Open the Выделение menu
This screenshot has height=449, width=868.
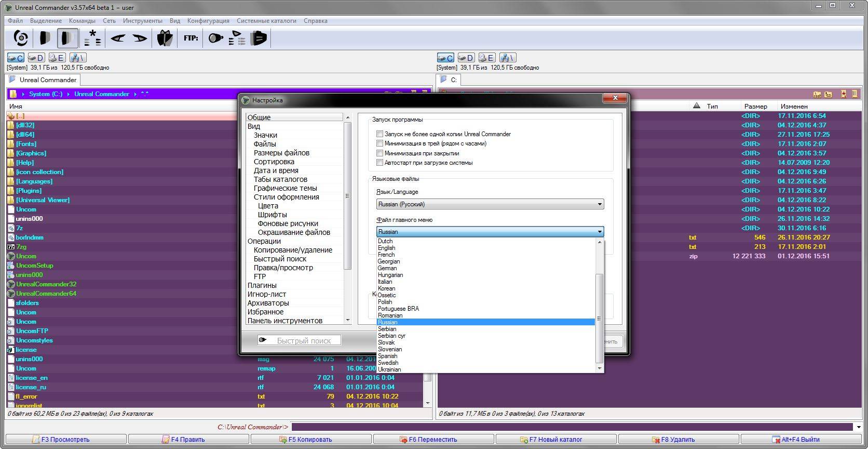pyautogui.click(x=46, y=21)
